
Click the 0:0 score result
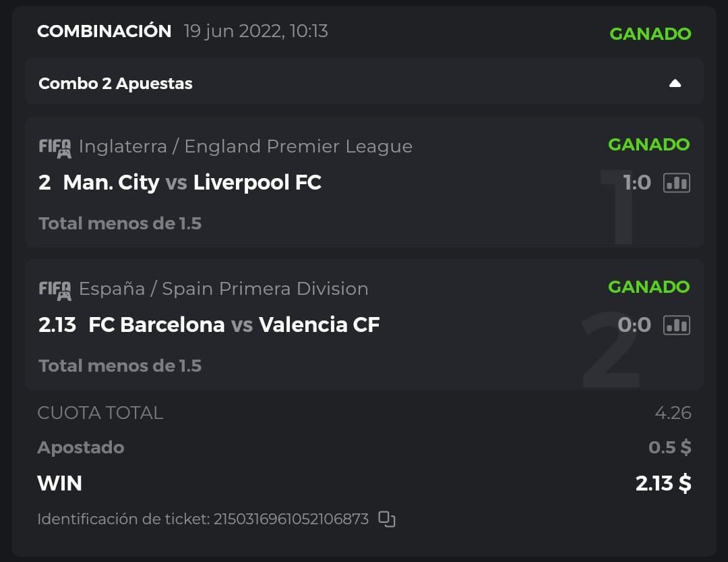coord(634,325)
